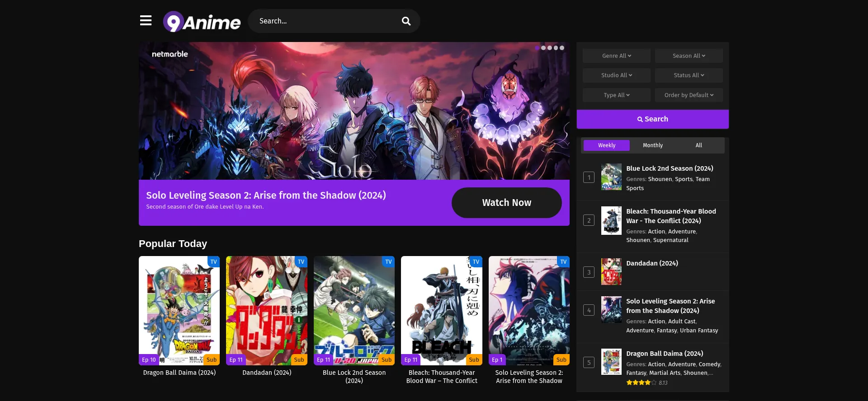Open the hamburger menu
Image resolution: width=868 pixels, height=401 pixels.
(146, 20)
